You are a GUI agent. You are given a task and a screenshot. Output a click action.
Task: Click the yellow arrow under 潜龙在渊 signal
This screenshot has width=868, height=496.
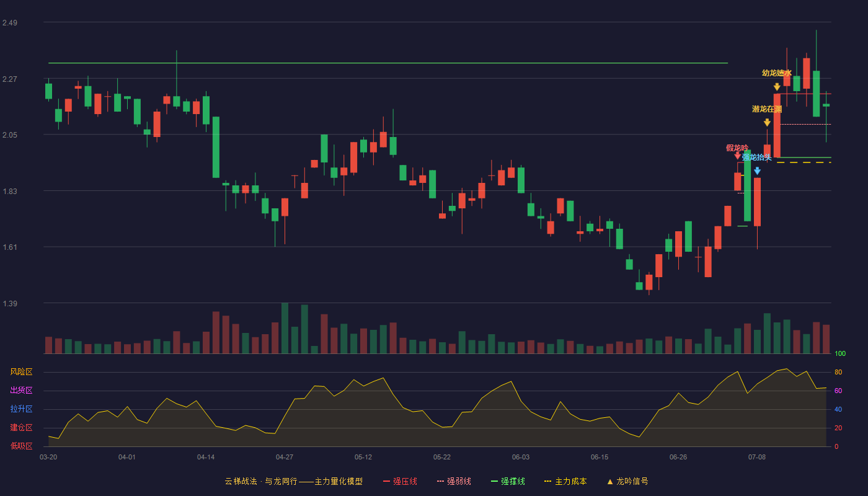click(x=767, y=123)
